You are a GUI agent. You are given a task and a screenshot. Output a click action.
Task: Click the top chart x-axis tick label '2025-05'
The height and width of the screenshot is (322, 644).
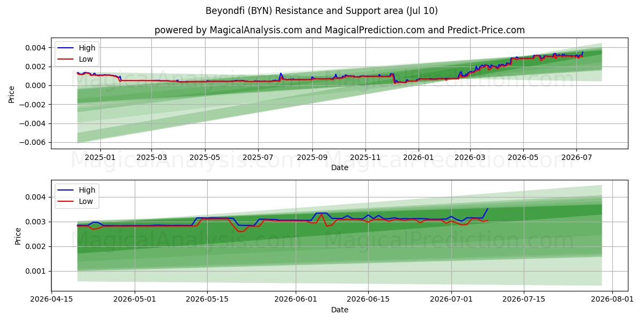[204, 157]
